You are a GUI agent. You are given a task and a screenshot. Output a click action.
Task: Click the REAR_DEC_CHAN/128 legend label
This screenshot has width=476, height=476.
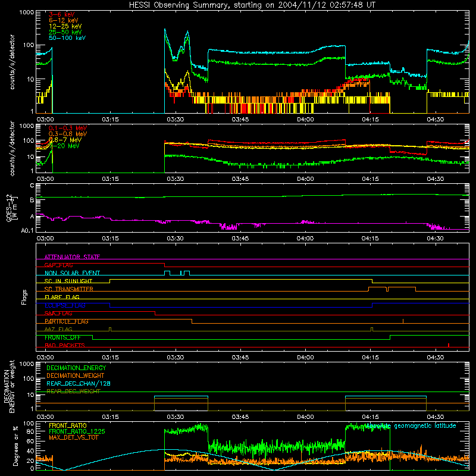79,383
